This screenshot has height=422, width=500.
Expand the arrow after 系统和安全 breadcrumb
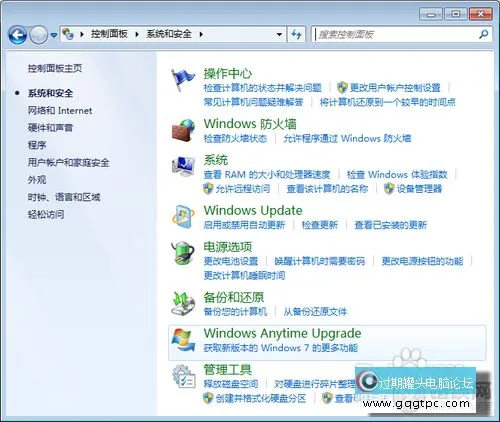[201, 34]
